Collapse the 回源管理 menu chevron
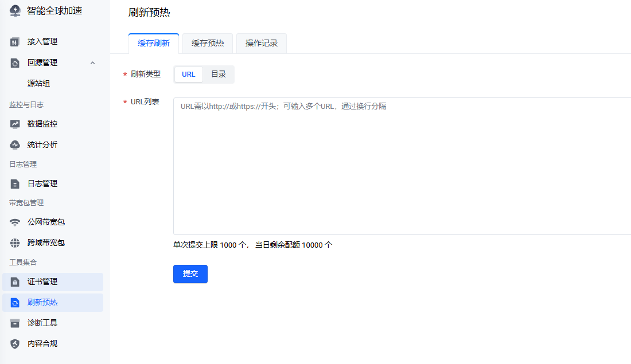Viewport: 631px width, 364px height. (x=93, y=63)
